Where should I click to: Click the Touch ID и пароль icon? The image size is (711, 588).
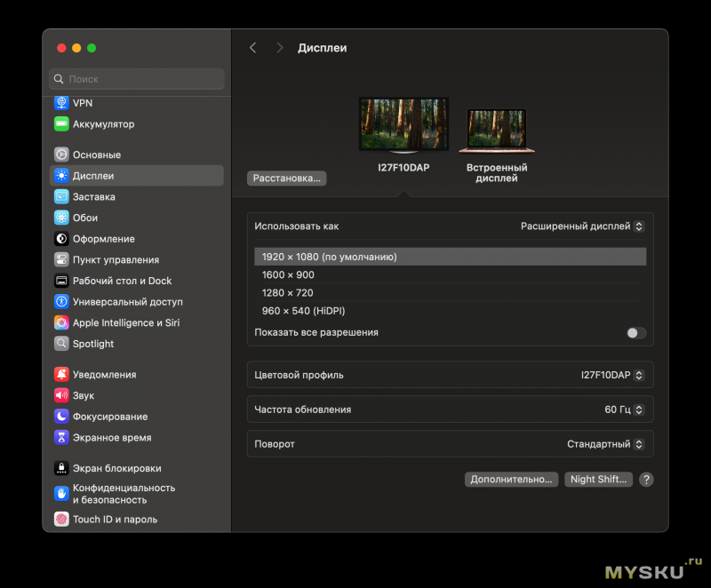61,520
